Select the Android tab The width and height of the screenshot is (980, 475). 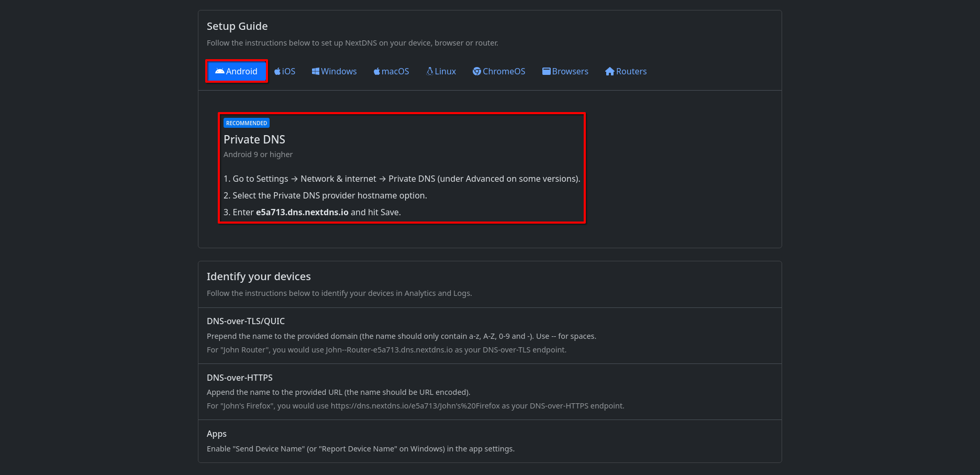237,71
